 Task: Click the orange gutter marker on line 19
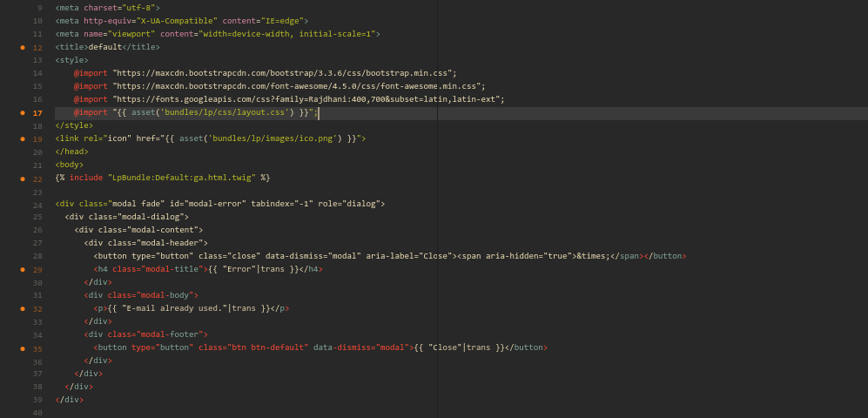pyautogui.click(x=23, y=139)
